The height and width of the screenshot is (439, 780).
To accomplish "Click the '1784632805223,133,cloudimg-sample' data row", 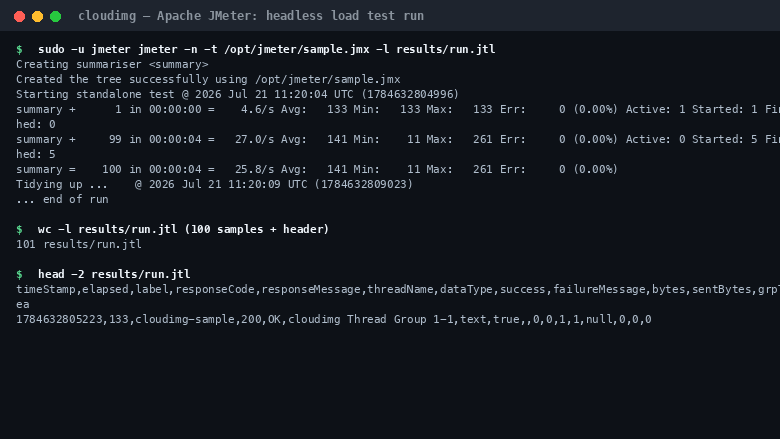I will (x=334, y=319).
